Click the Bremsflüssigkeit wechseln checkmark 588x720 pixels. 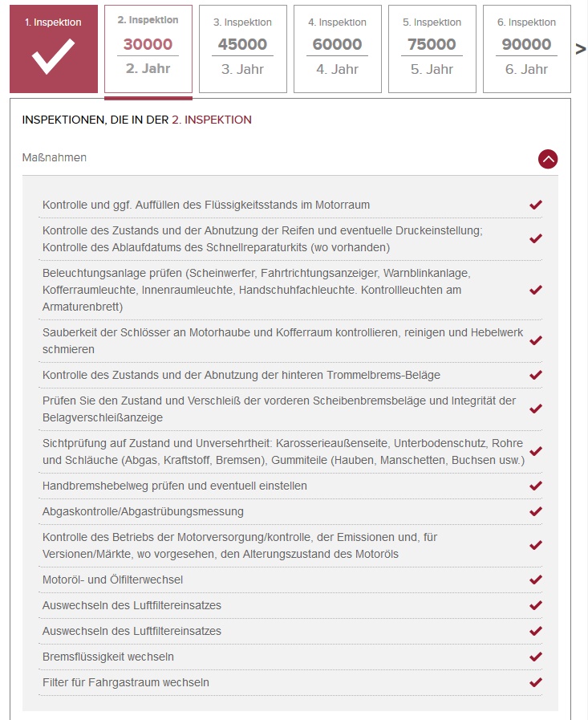(536, 657)
